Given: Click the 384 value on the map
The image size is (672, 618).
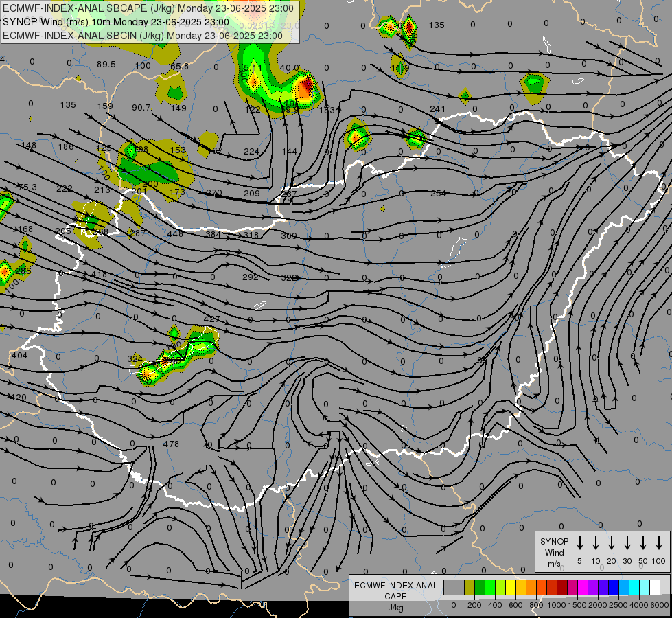Looking at the screenshot, I should tap(213, 234).
